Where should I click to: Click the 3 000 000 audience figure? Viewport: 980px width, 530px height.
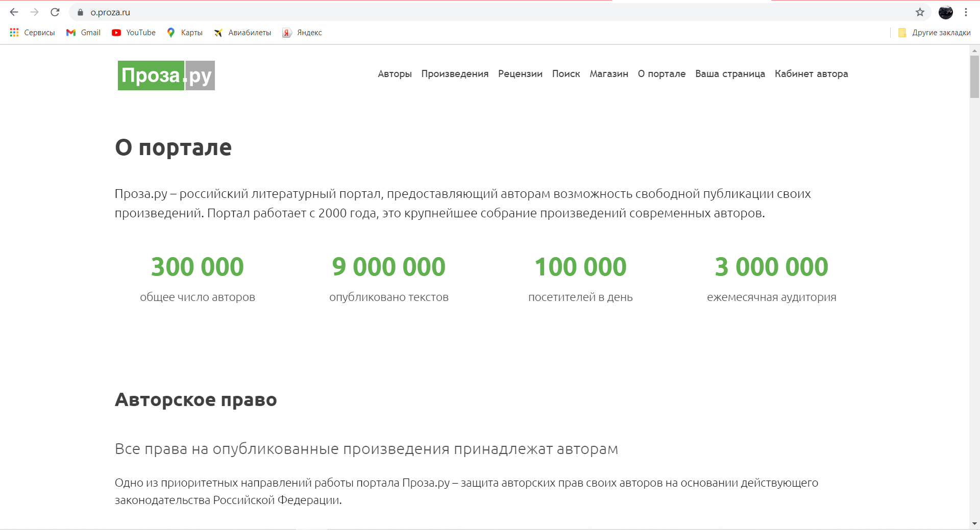click(772, 267)
